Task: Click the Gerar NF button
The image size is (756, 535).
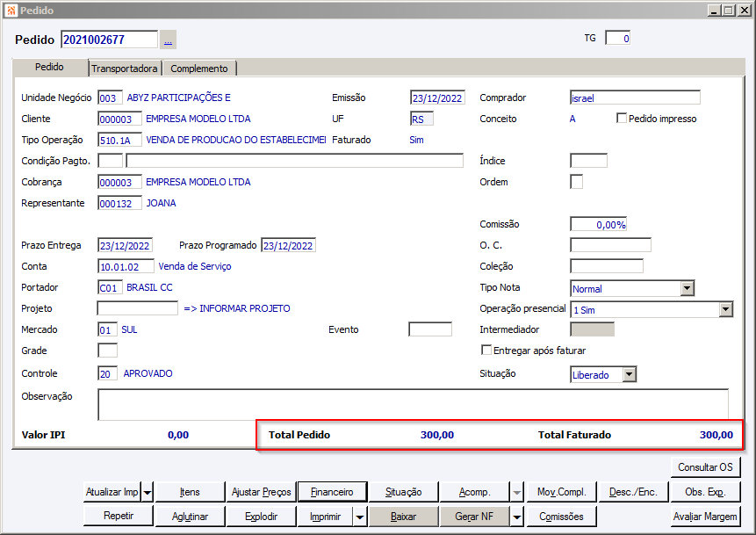Action: point(474,517)
